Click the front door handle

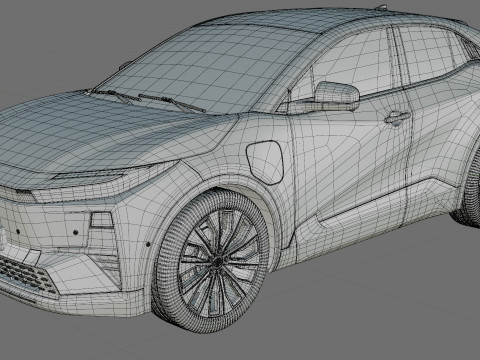[x=397, y=118]
